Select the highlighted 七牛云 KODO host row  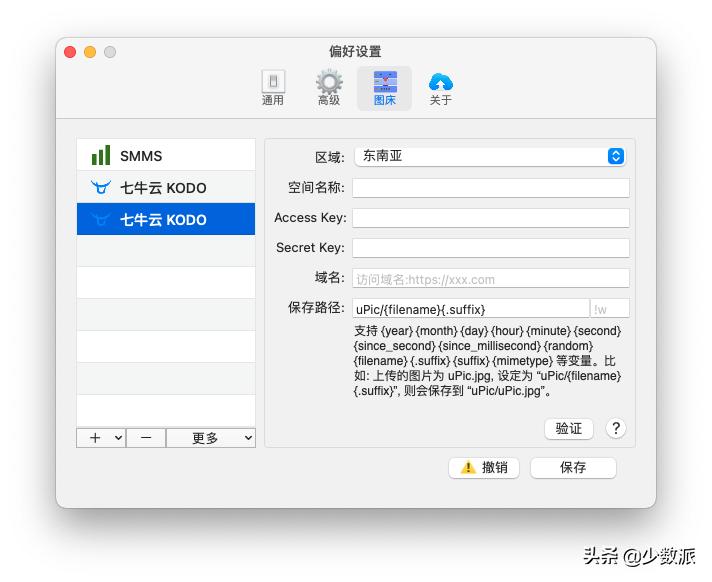click(x=166, y=219)
